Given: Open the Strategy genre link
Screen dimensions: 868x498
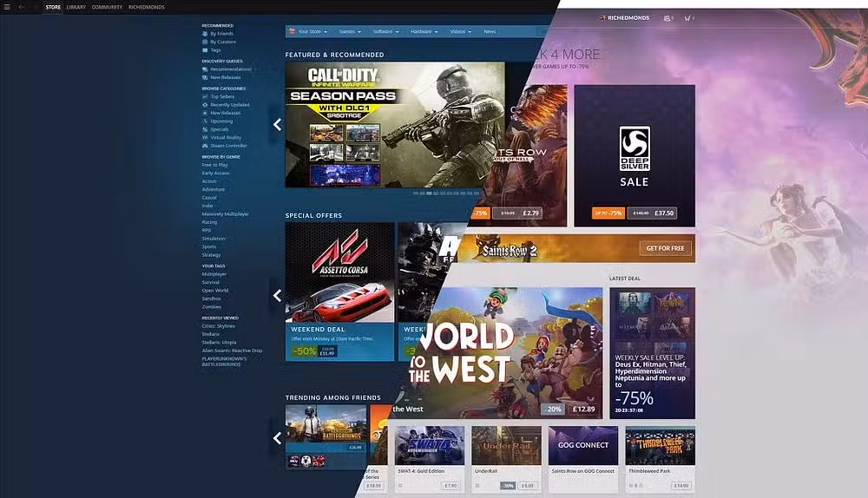Looking at the screenshot, I should (211, 255).
